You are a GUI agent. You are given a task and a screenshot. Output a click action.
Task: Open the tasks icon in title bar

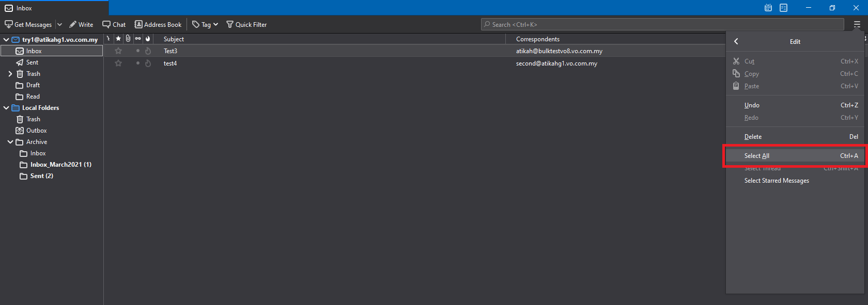(784, 8)
